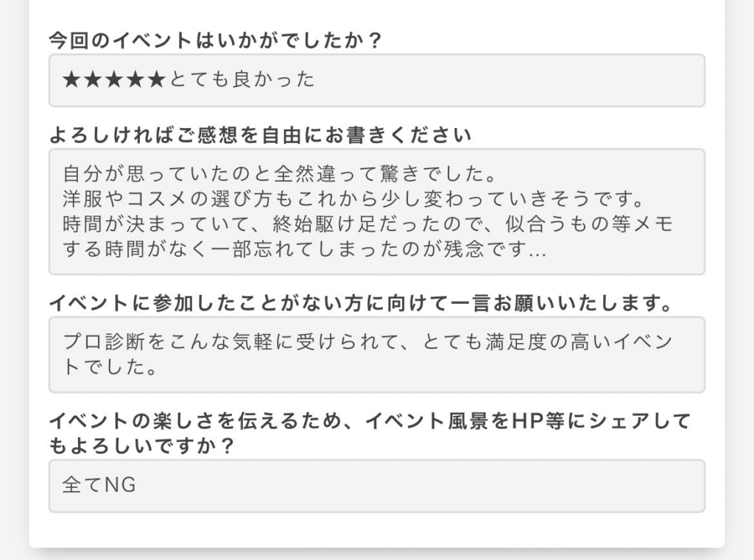The height and width of the screenshot is (560, 754).
Task: Select the 'よろしければご感想' free comment textbox
Action: click(376, 211)
